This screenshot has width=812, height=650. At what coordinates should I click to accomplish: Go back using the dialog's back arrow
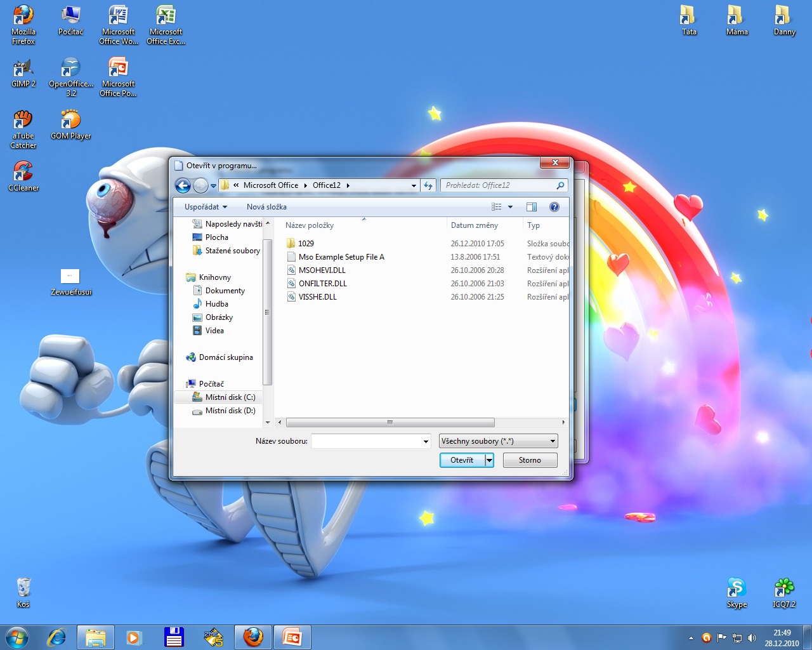(183, 185)
